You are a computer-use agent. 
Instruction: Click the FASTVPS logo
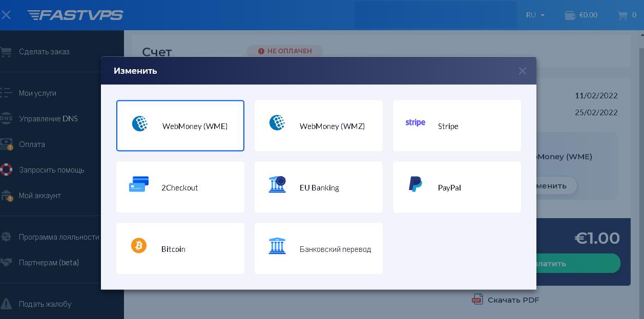click(75, 15)
